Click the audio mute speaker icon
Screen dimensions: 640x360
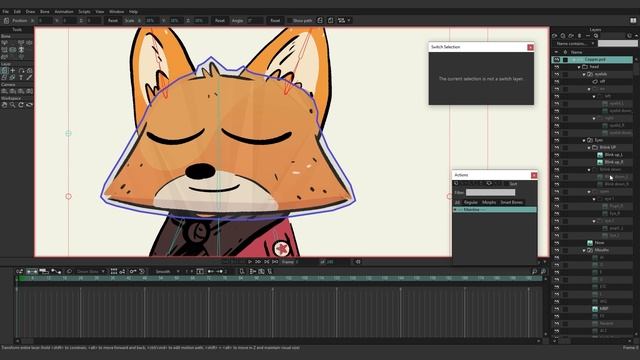(358, 262)
